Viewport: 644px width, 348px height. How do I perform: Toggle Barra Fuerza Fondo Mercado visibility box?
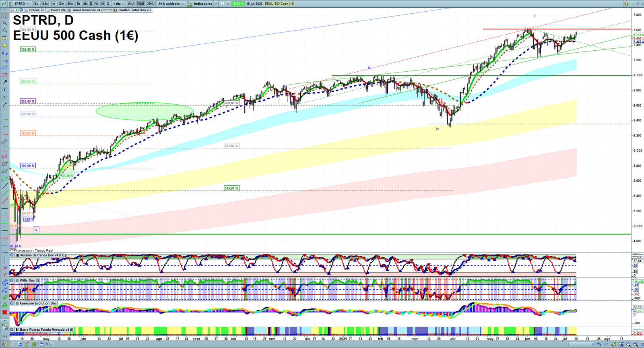[x=17, y=329]
